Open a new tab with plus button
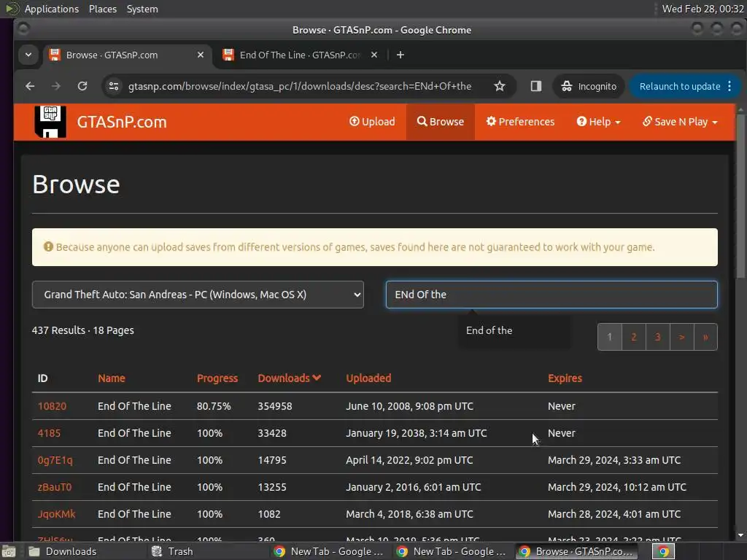 400,55
